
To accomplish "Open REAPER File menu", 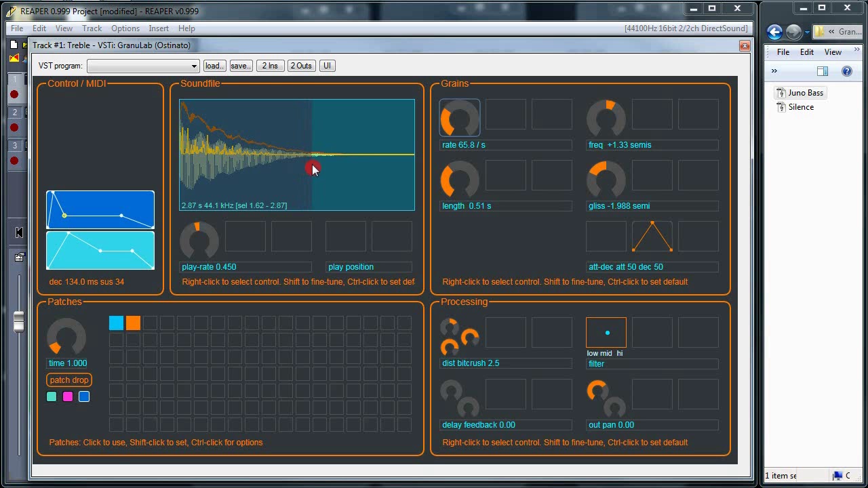I will [x=17, y=28].
